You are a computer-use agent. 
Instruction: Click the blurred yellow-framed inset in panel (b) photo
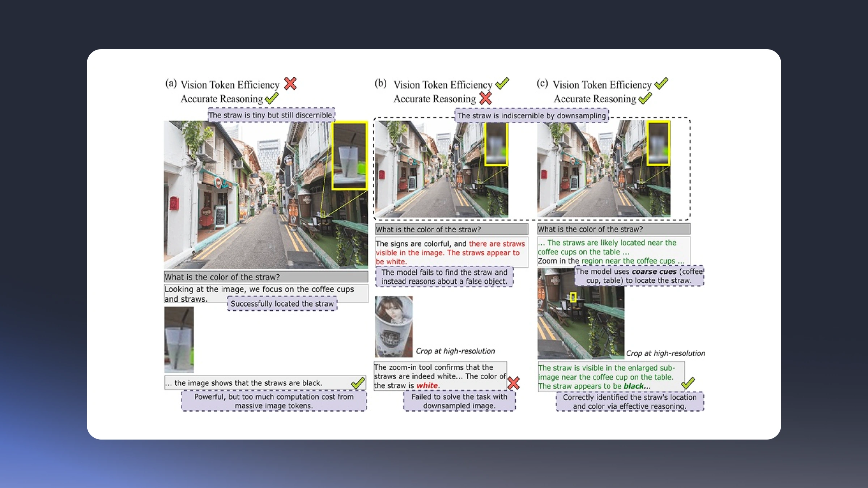(496, 144)
